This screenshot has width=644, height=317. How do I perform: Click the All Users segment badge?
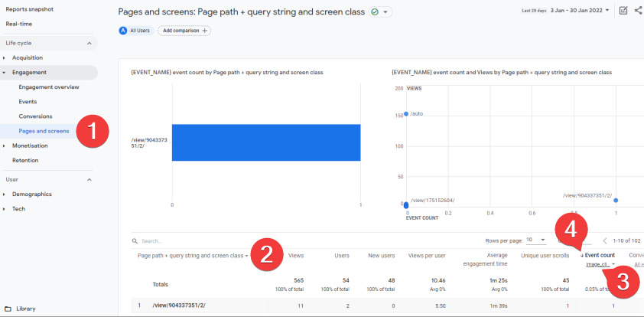(135, 31)
